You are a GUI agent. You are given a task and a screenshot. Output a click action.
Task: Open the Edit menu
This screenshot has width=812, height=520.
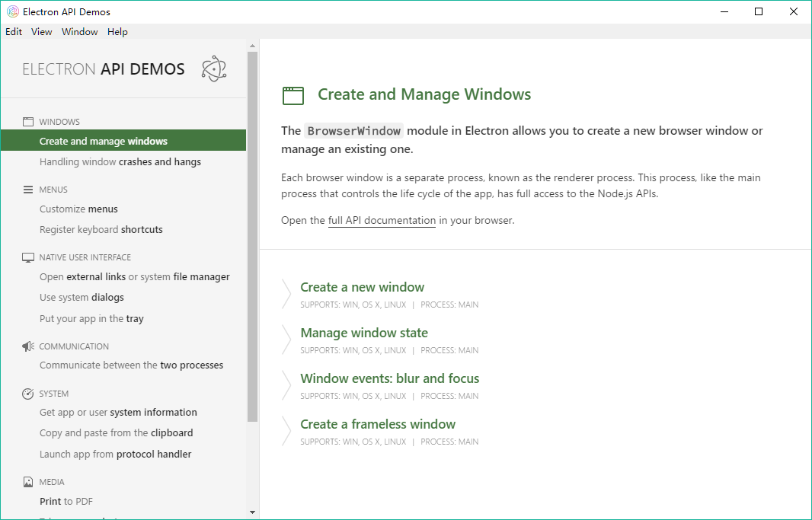pyautogui.click(x=14, y=32)
